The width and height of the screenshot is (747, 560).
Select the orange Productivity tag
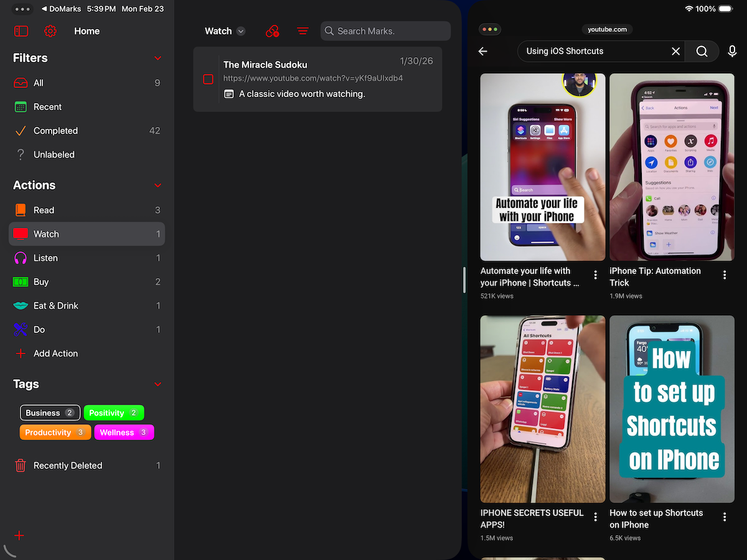coord(55,432)
